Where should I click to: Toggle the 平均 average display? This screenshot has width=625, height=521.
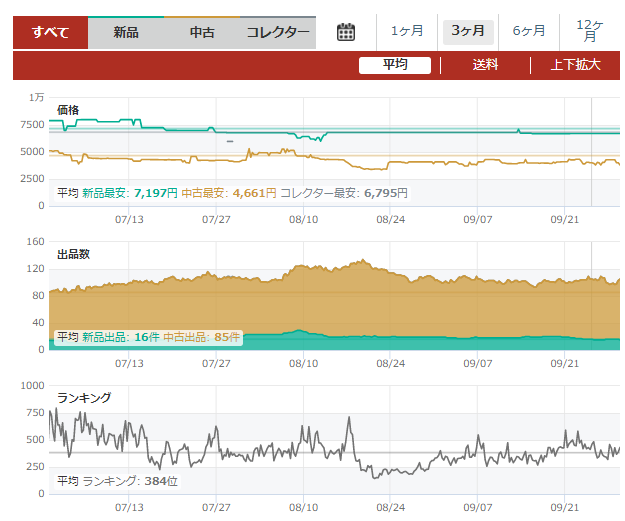tap(395, 65)
